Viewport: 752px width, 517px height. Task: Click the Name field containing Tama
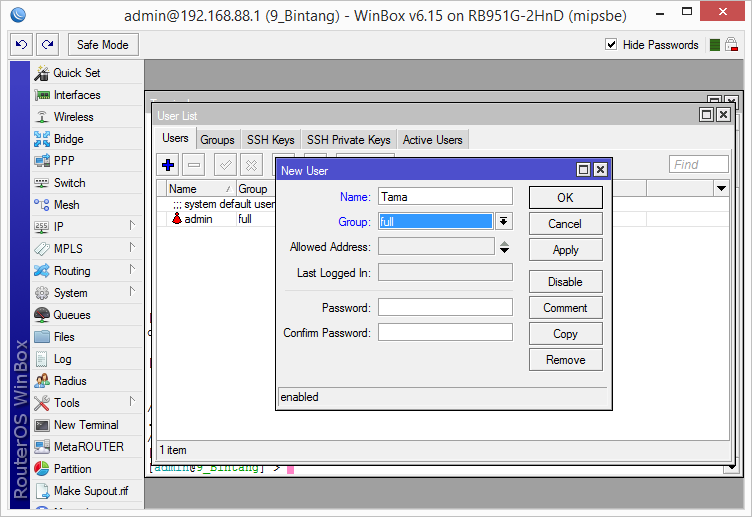445,197
